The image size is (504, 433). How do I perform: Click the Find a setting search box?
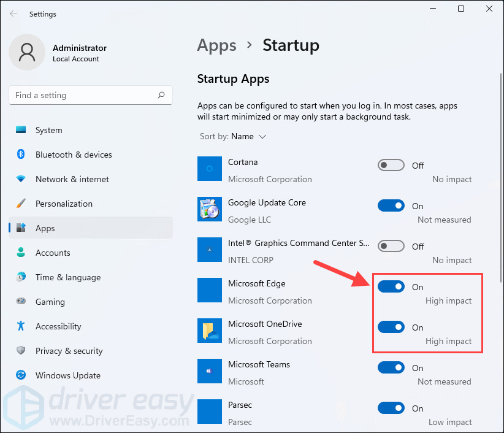91,95
